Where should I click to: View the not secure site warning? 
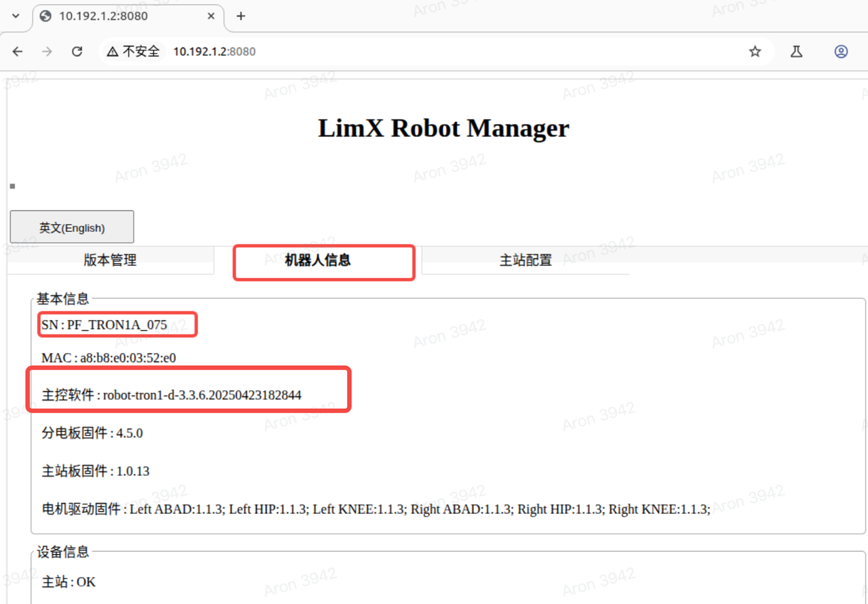133,52
